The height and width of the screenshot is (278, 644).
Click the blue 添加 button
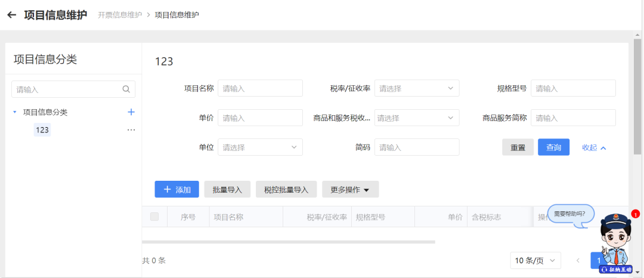pyautogui.click(x=177, y=190)
